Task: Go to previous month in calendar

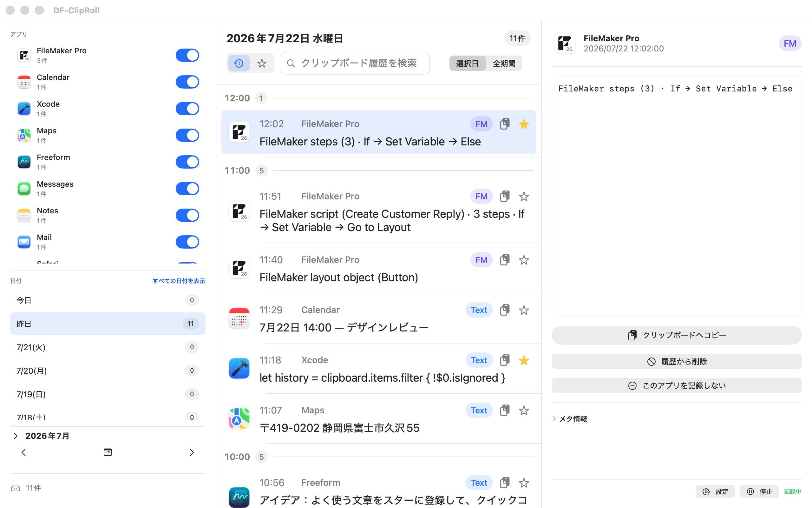Action: (x=23, y=452)
